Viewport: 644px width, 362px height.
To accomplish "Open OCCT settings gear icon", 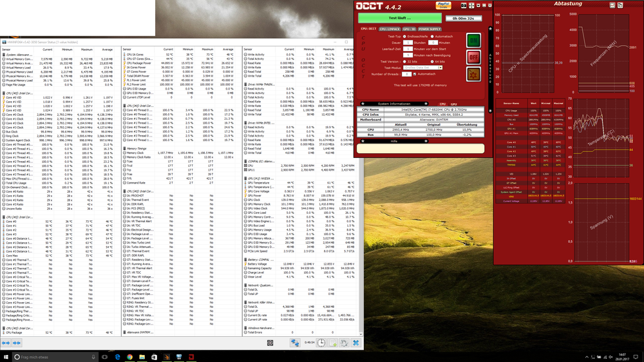I will (473, 75).
